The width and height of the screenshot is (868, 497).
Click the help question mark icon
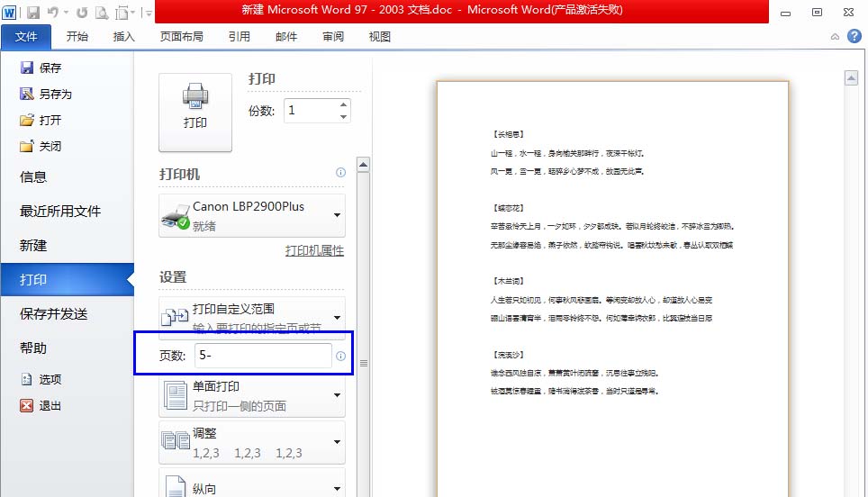point(852,37)
